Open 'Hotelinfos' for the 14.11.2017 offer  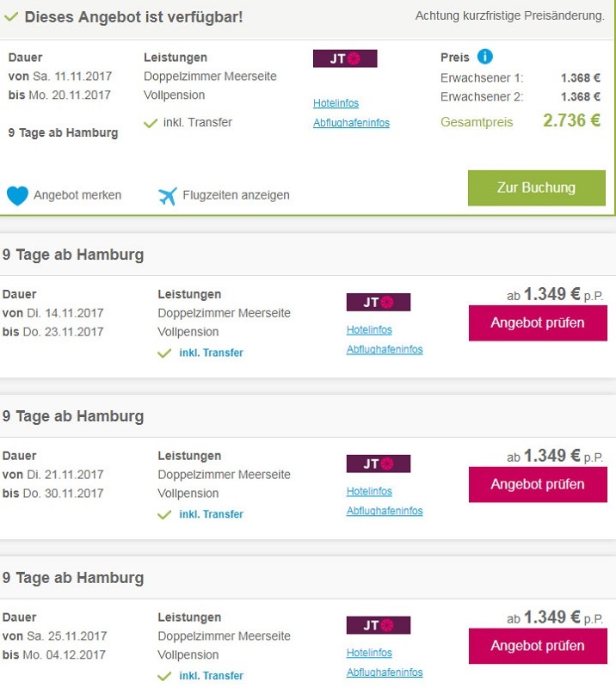tap(369, 330)
